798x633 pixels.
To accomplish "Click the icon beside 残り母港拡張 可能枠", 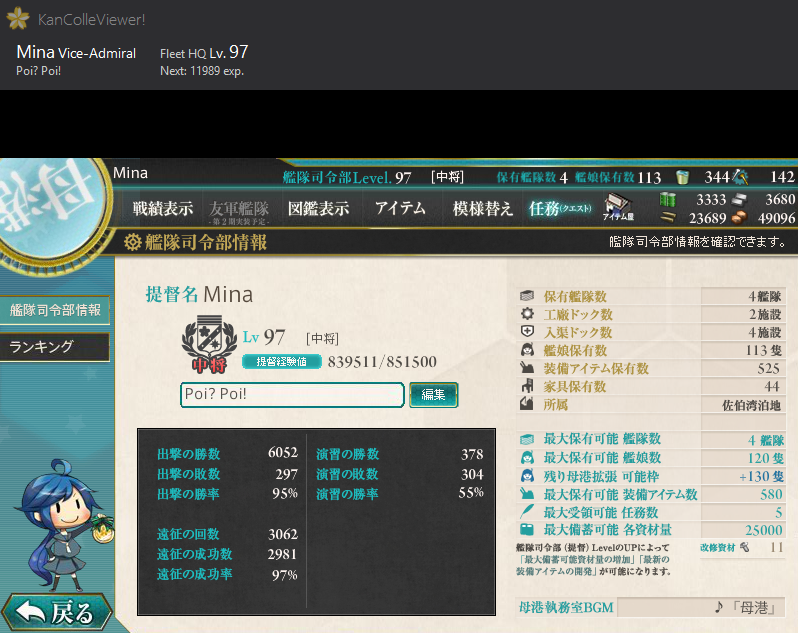I will tap(527, 476).
